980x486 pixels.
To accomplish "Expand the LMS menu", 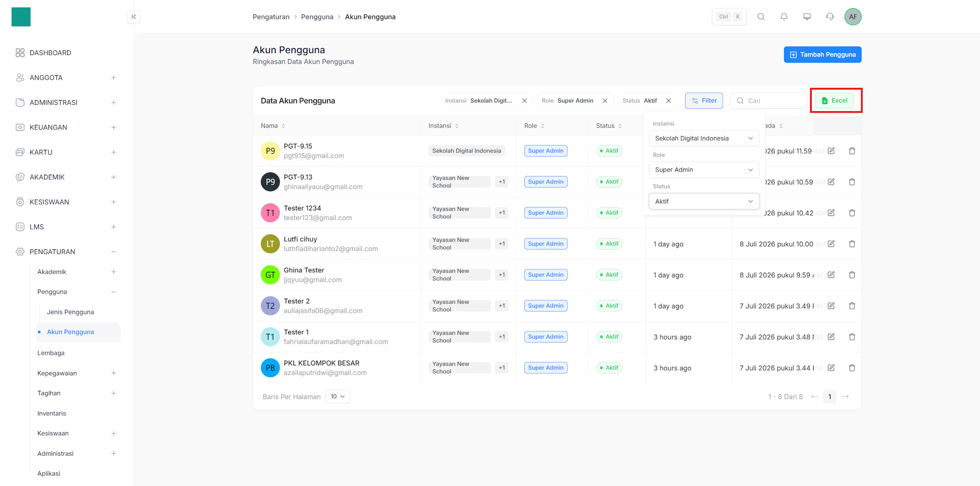I will pyautogui.click(x=113, y=227).
